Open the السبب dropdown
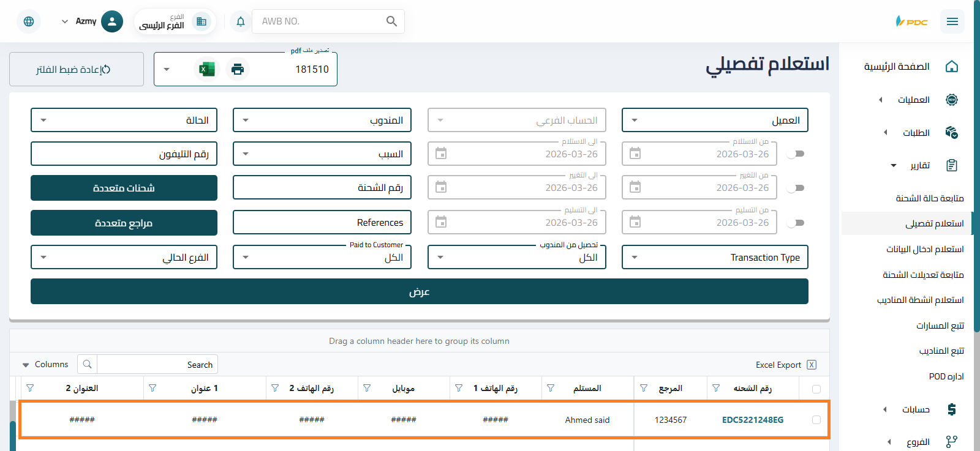The height and width of the screenshot is (451, 980). coord(322,154)
